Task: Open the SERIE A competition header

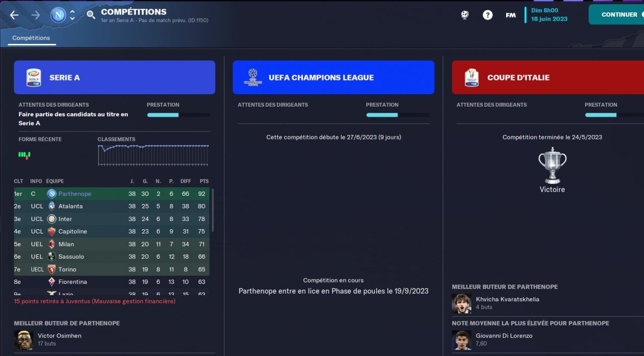Action: coord(115,78)
